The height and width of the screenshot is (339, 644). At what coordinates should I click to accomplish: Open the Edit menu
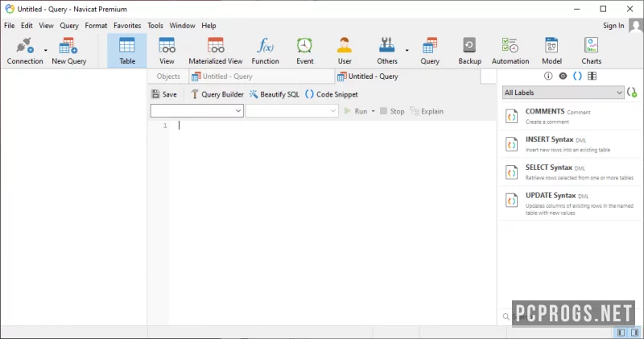click(27, 26)
